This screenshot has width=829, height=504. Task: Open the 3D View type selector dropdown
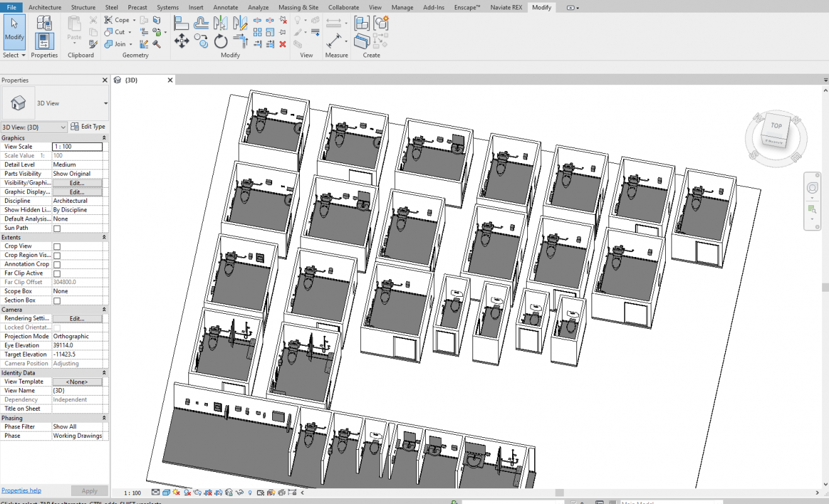(105, 103)
